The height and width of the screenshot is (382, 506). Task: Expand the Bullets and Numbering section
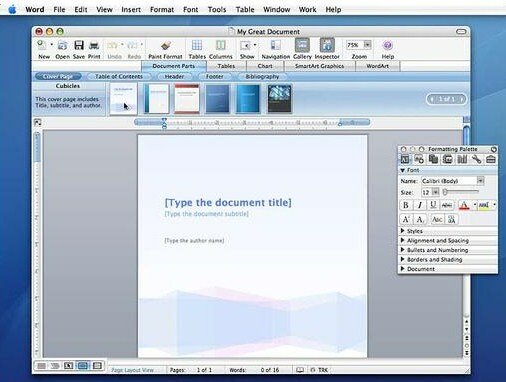[x=403, y=250]
